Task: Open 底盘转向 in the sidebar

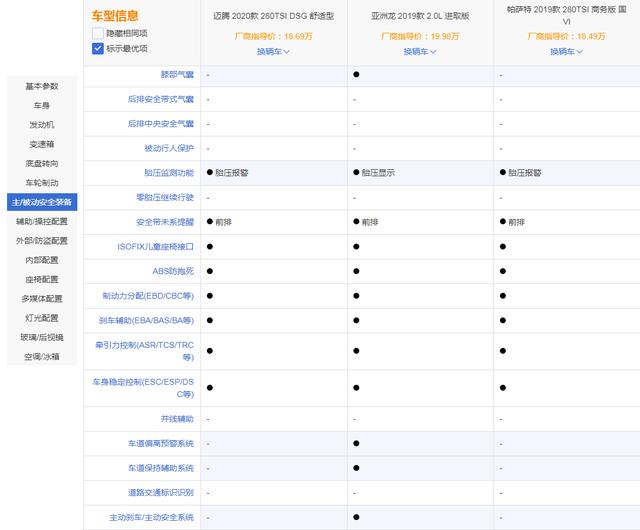Action: click(x=42, y=163)
